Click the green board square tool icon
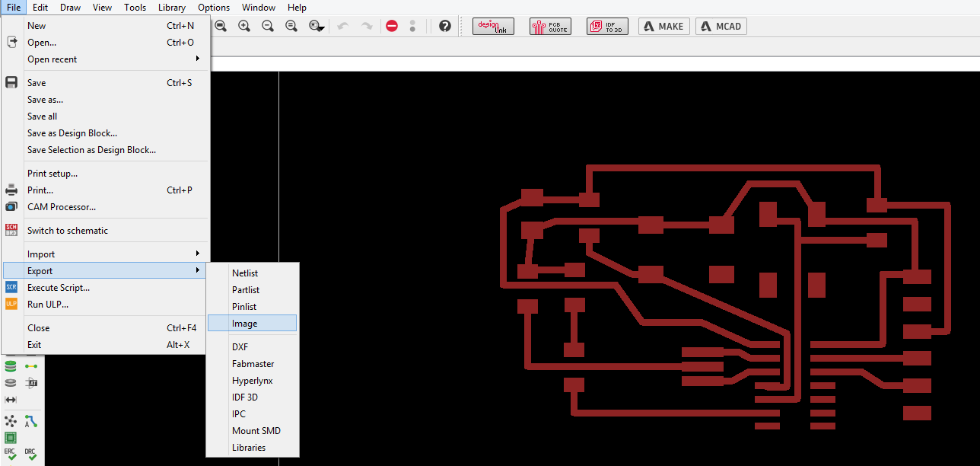The height and width of the screenshot is (466, 980). (x=11, y=438)
